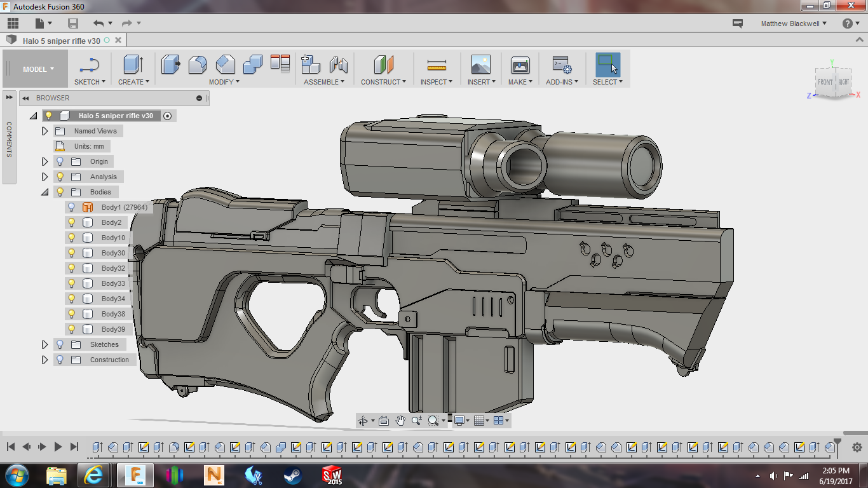Open the File menu dropdown

pos(43,24)
